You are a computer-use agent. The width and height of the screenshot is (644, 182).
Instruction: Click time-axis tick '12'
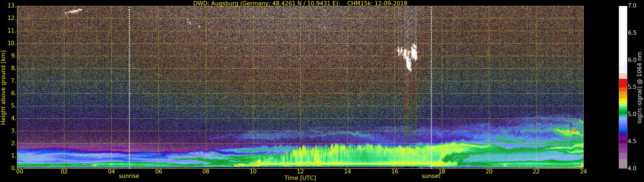300,171
